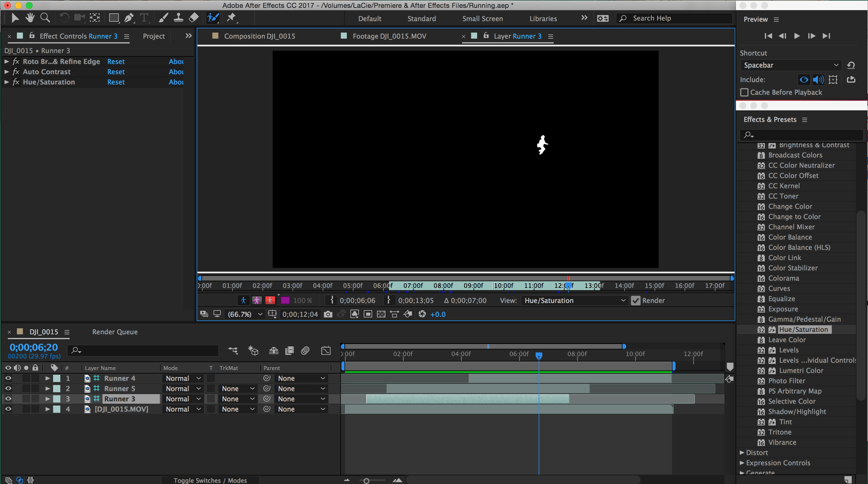The image size is (868, 484).
Task: Expand the Hue/Saturation effect properties
Action: [6, 82]
